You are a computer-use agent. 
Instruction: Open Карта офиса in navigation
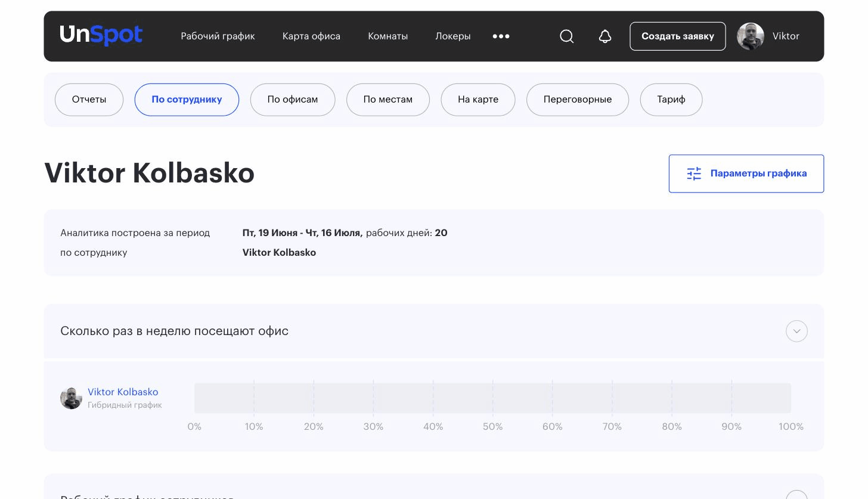click(311, 36)
